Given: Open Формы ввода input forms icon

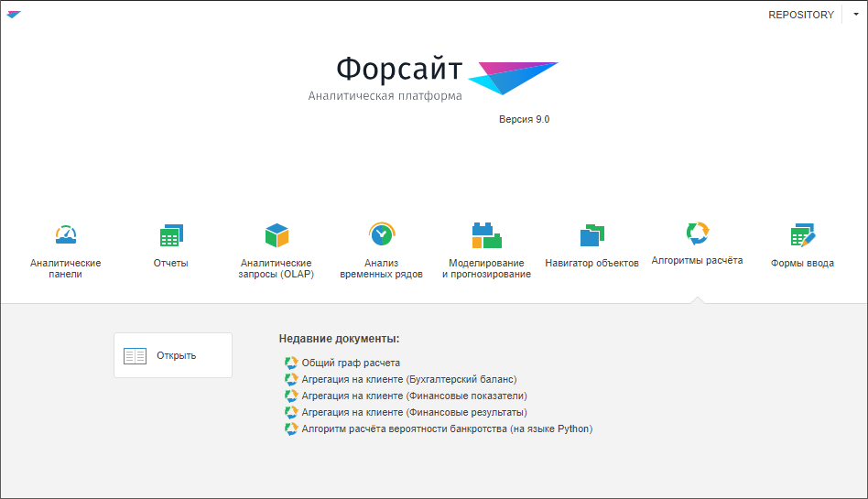Looking at the screenshot, I should coord(803,235).
